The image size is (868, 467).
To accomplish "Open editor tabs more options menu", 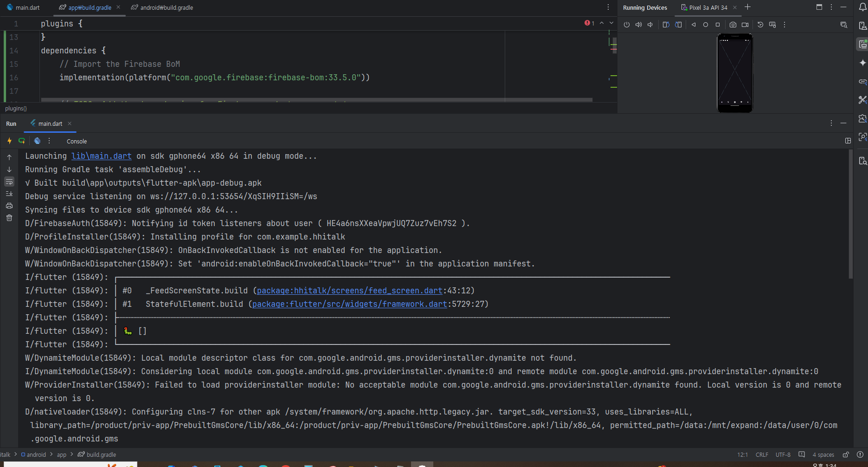I will point(608,7).
